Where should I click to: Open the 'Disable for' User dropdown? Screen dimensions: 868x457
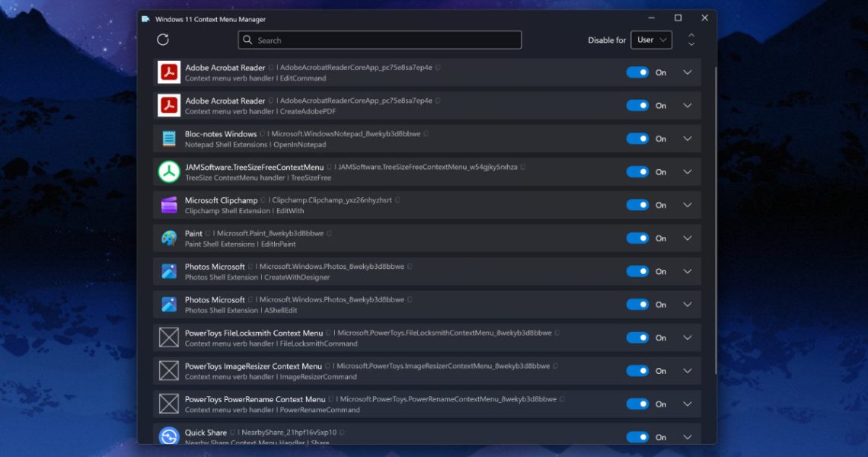click(651, 40)
